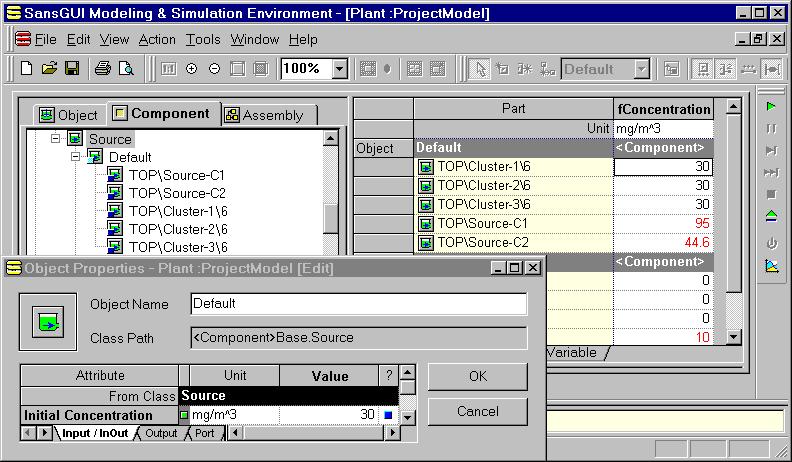Open the 100% zoom level dropdown
Image resolution: width=792 pixels, height=462 pixels.
pyautogui.click(x=339, y=69)
